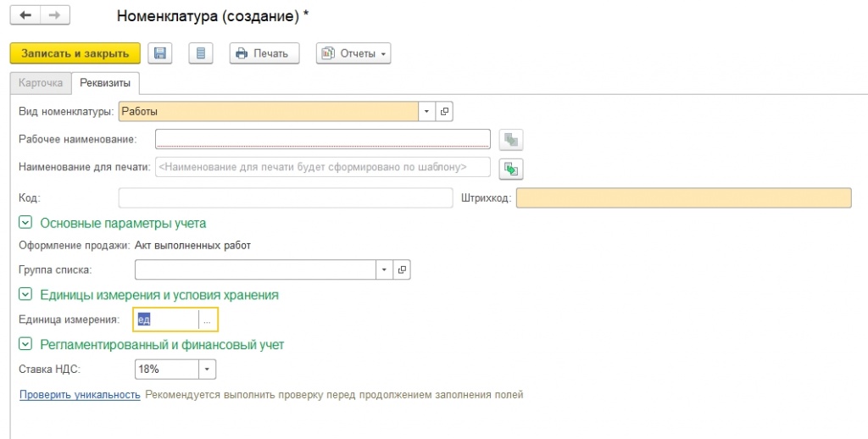Collapse the Основные параметры учета section
This screenshot has height=439, width=868.
25,223
